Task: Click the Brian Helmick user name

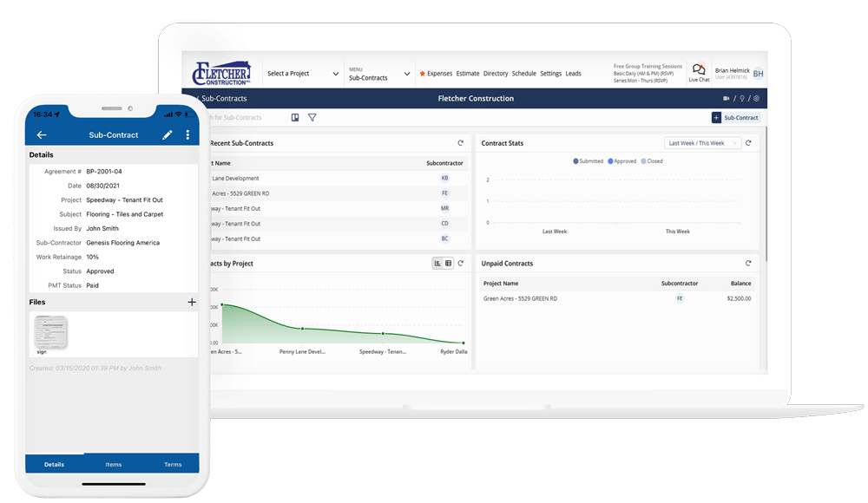Action: [732, 70]
